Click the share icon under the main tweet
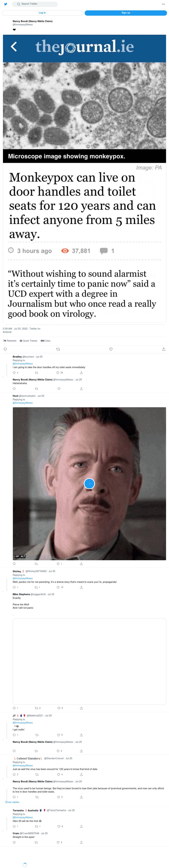This screenshot has height=868, width=169. tap(164, 349)
